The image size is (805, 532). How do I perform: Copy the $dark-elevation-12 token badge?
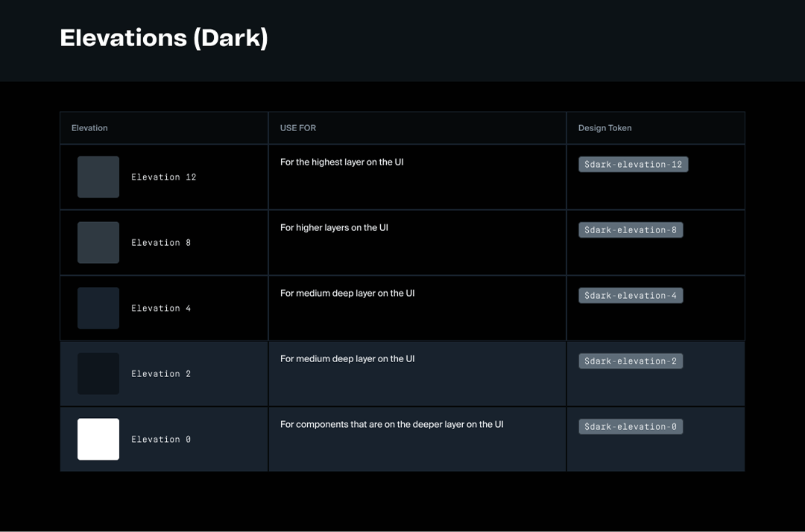(x=633, y=165)
